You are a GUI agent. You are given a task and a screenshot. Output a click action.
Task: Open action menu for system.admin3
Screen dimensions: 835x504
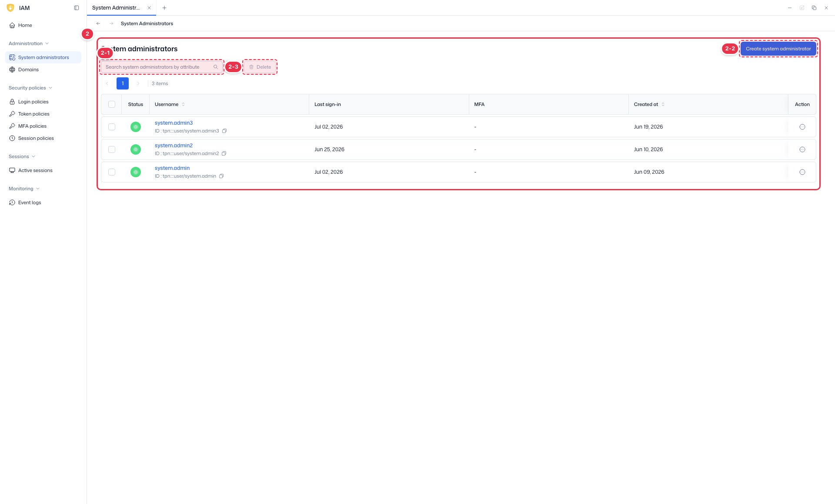coord(802,127)
